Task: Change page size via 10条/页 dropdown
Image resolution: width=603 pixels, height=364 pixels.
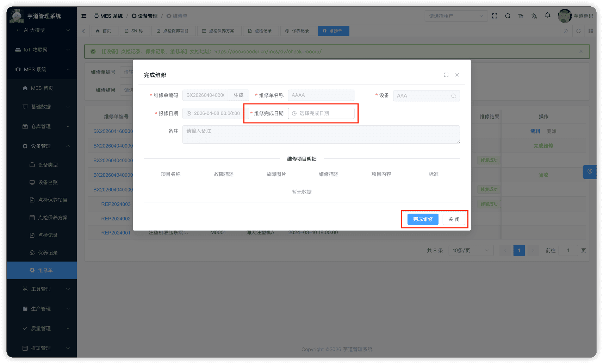Action: [x=471, y=250]
